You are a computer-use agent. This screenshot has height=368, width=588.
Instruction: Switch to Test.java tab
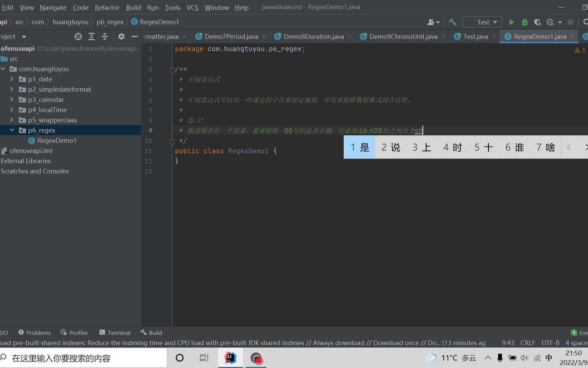[x=475, y=36]
